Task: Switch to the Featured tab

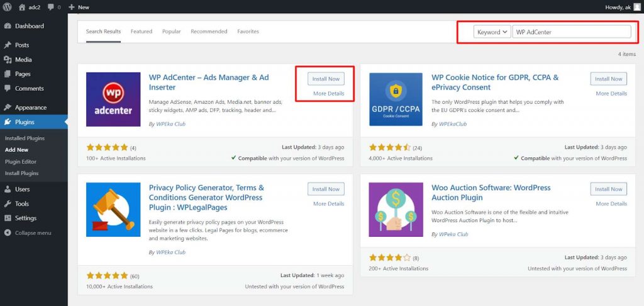Action: pyautogui.click(x=142, y=31)
